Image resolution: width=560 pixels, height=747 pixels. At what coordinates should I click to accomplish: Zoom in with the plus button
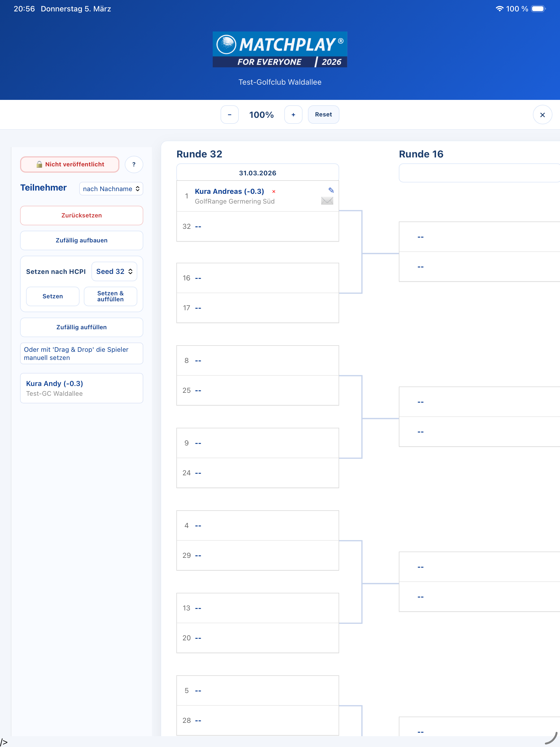click(293, 115)
